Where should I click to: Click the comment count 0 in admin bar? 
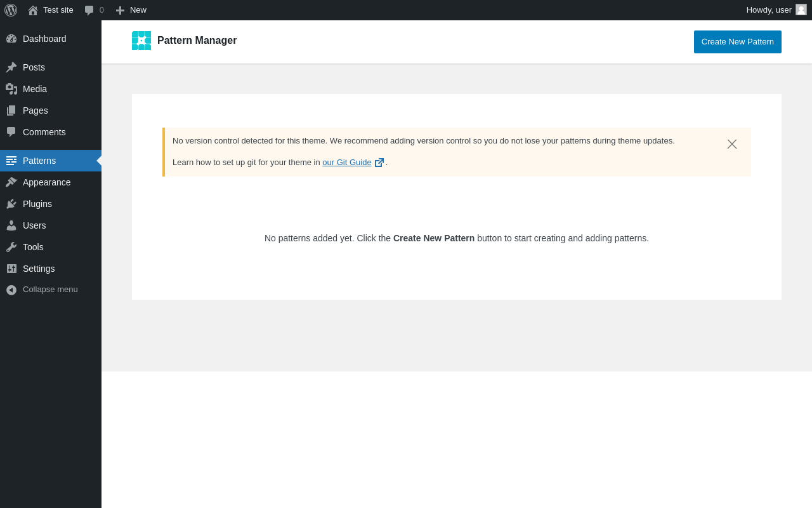pos(101,10)
